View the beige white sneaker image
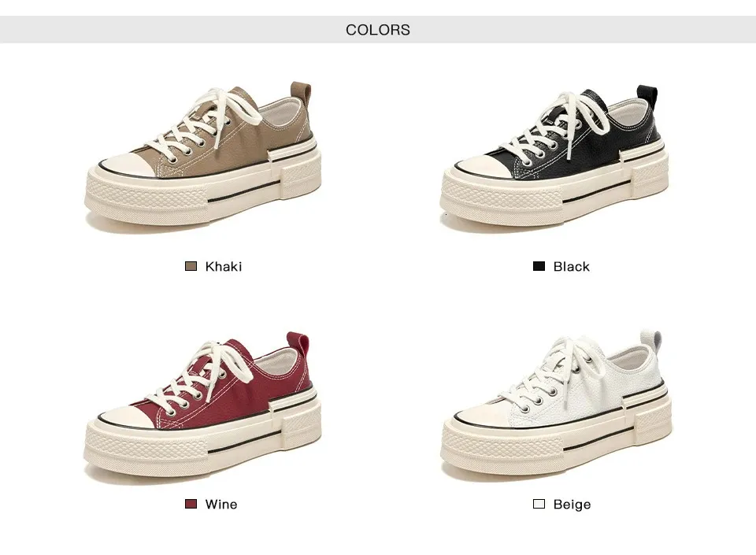The height and width of the screenshot is (555, 756). click(x=555, y=406)
